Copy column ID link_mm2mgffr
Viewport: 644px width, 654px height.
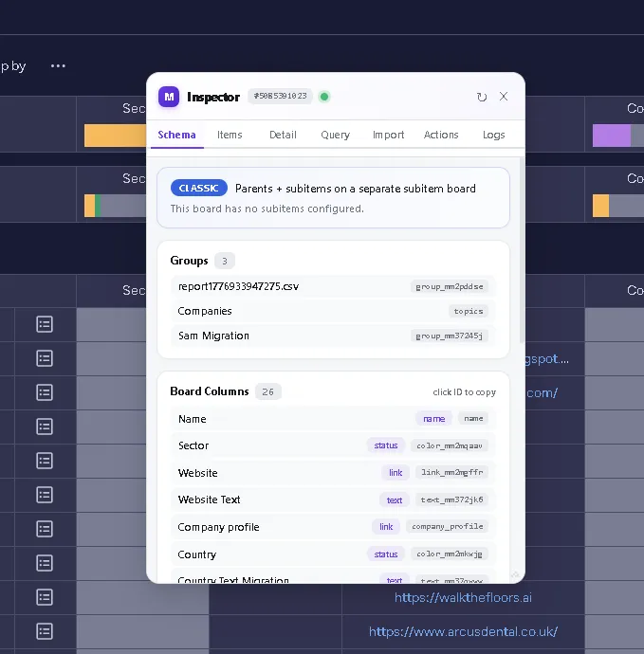click(451, 472)
